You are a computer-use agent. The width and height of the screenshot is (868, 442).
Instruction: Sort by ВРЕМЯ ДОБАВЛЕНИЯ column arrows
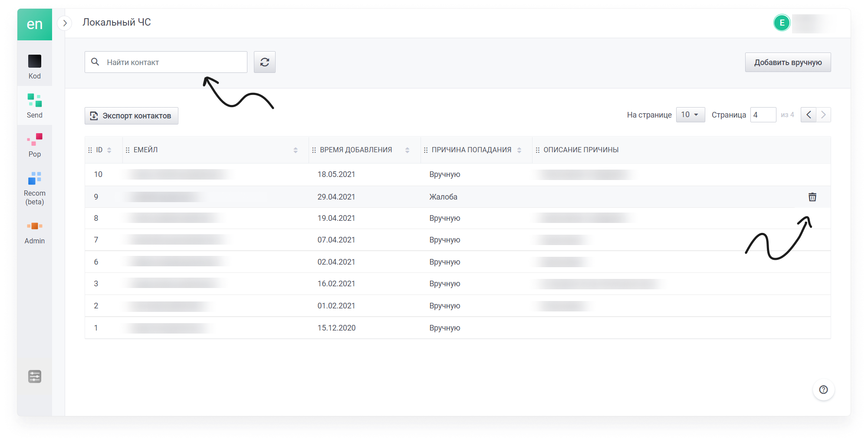click(x=407, y=150)
